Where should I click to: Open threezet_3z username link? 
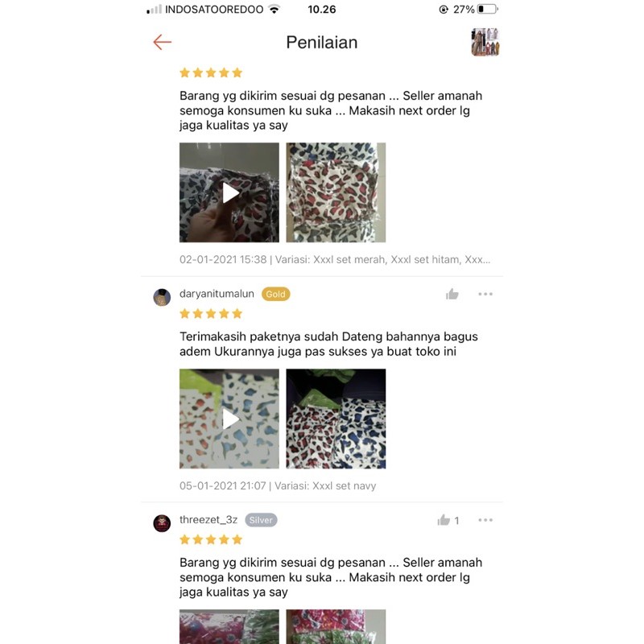[208, 519]
